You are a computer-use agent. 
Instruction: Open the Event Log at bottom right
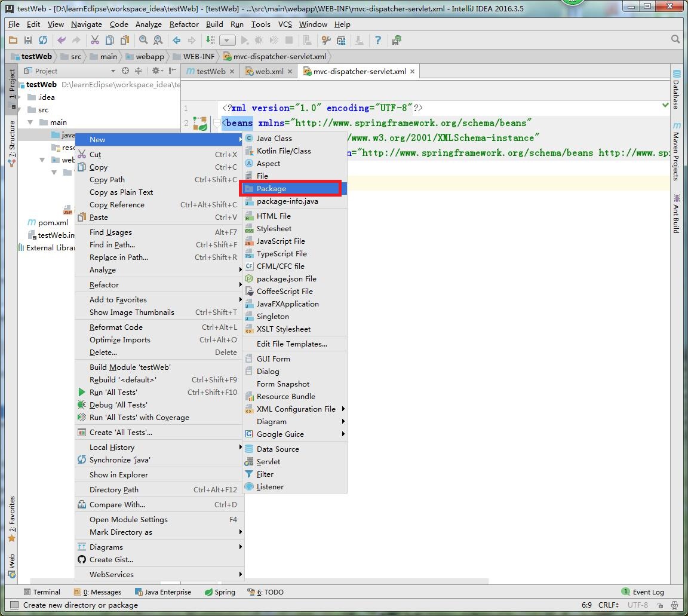[x=643, y=592]
